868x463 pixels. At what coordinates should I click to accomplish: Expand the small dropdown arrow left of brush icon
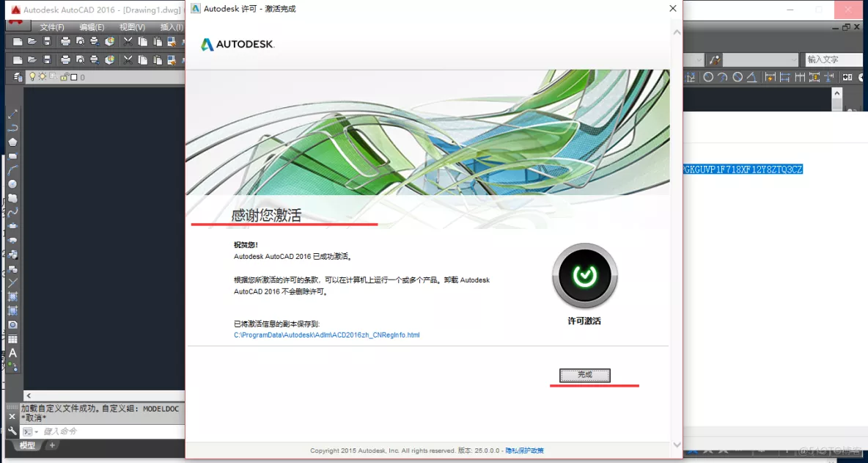click(699, 60)
